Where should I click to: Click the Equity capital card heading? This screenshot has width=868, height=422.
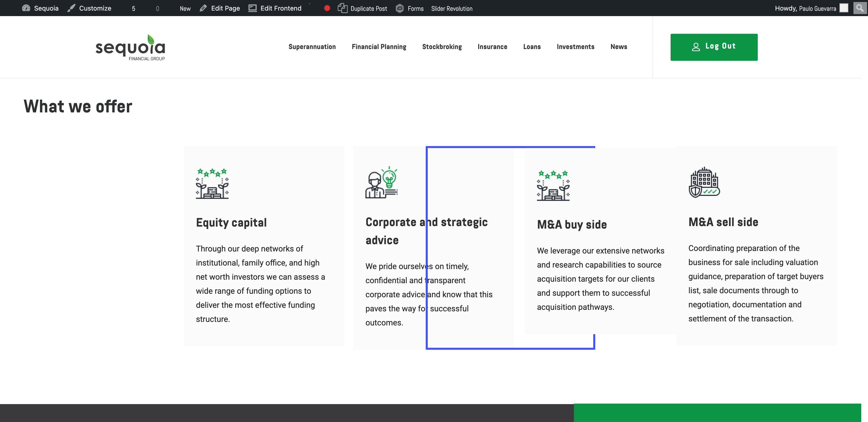pyautogui.click(x=231, y=223)
